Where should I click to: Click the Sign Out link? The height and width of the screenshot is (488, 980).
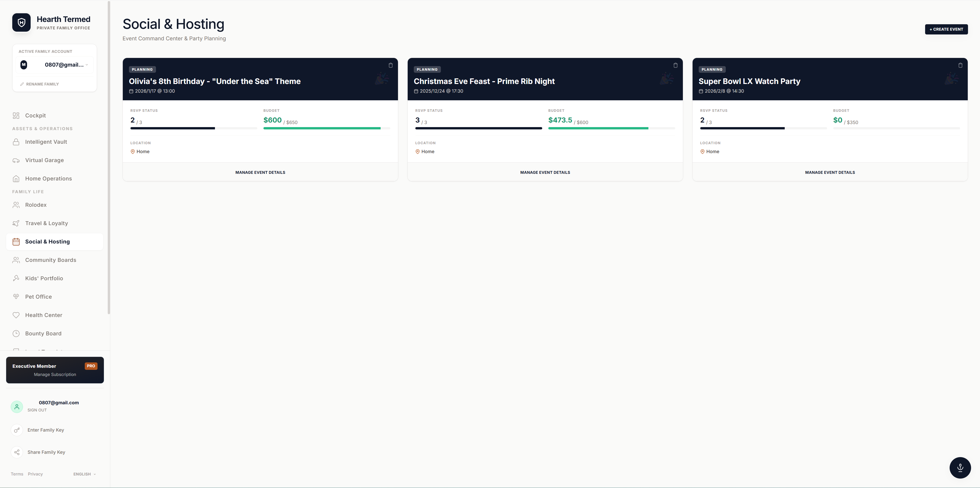pyautogui.click(x=37, y=410)
